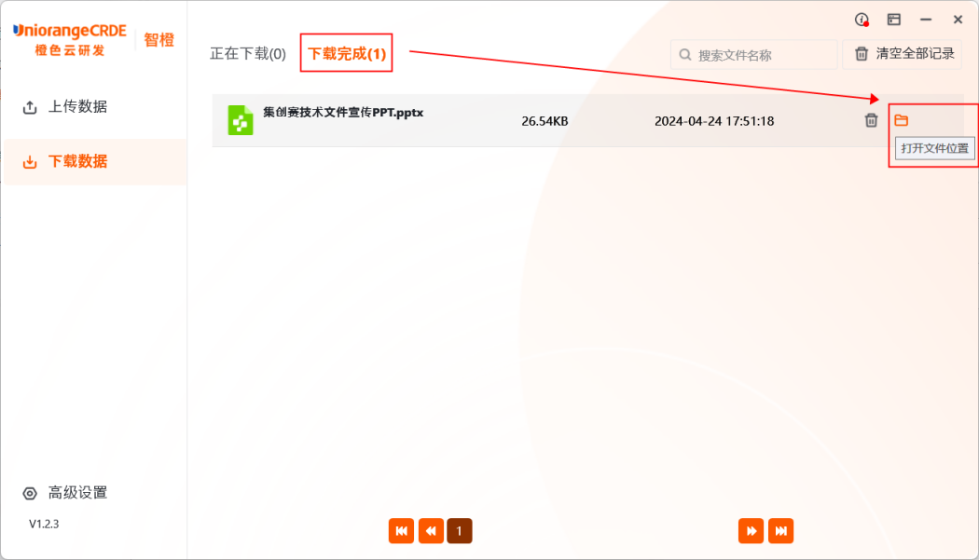The width and height of the screenshot is (979, 560).
Task: Jump to the last page
Action: click(x=781, y=531)
